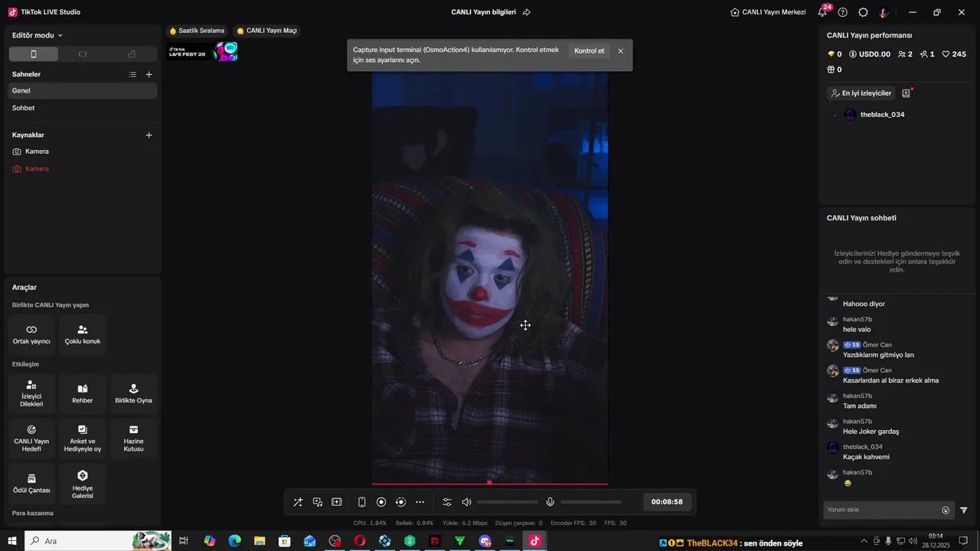Open settings gear icon in title bar
Viewport: 980px width, 551px height.
[863, 12]
